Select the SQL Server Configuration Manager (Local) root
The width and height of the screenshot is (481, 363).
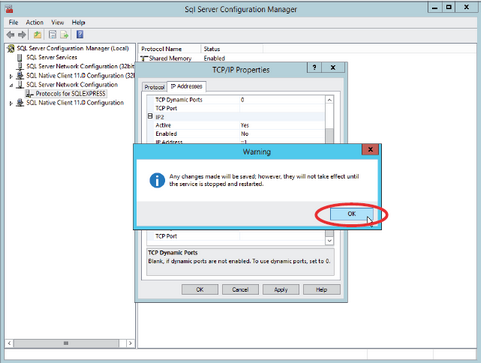(x=73, y=48)
